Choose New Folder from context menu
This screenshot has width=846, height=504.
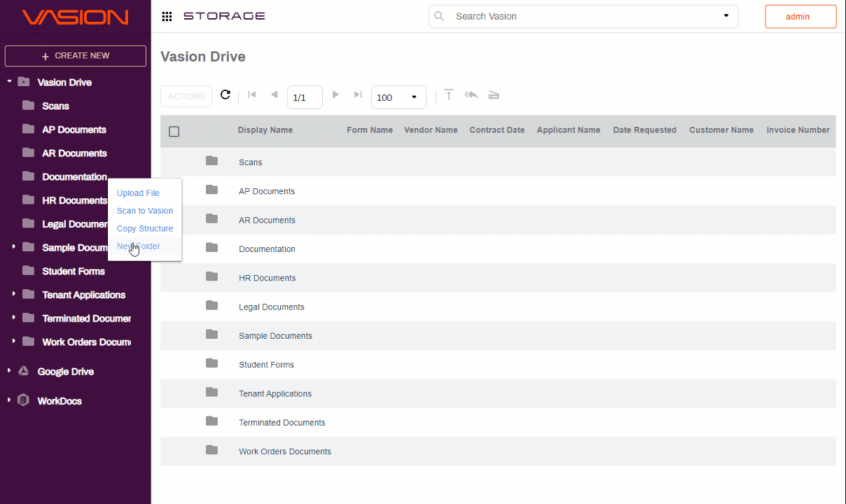(139, 246)
